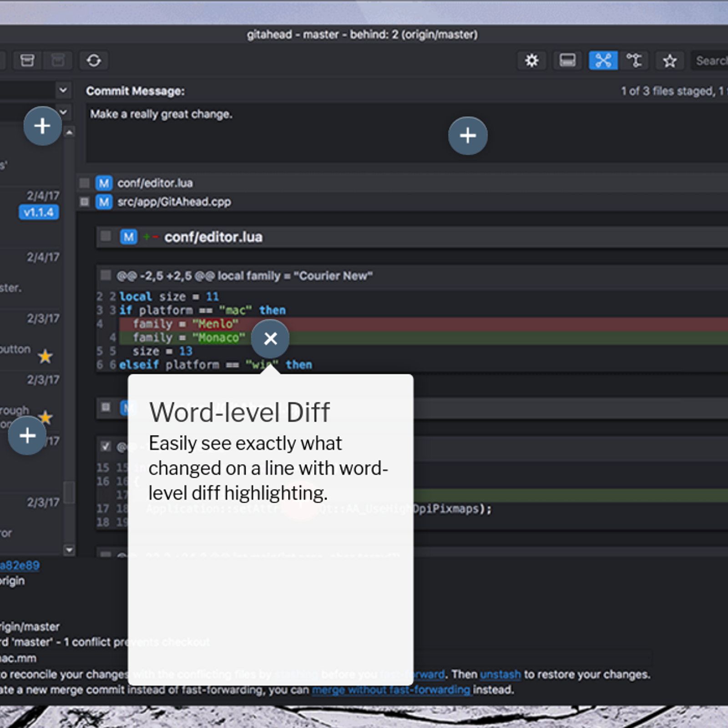Expand the second sidebar dropdown chevron

pyautogui.click(x=63, y=111)
